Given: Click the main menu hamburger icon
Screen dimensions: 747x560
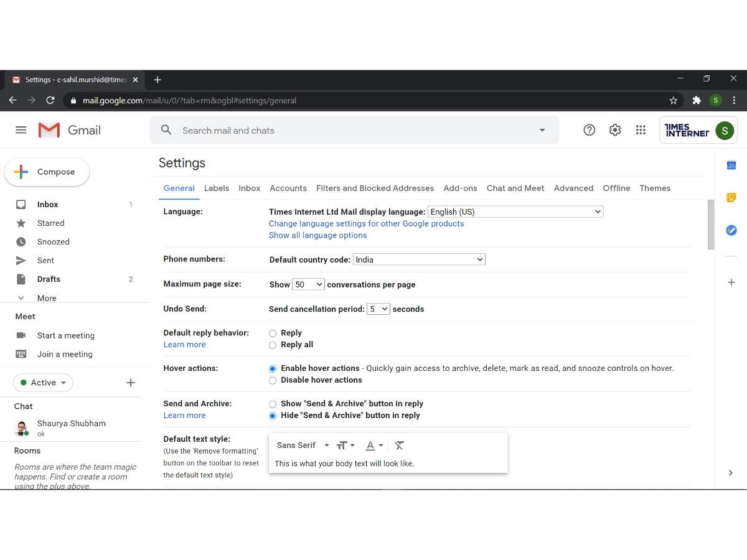Looking at the screenshot, I should point(21,129).
